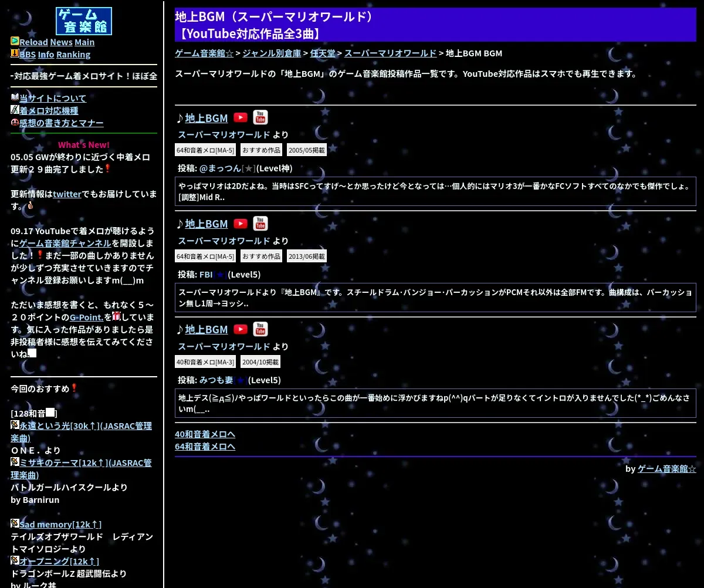Click the What's New! heading

[84, 145]
